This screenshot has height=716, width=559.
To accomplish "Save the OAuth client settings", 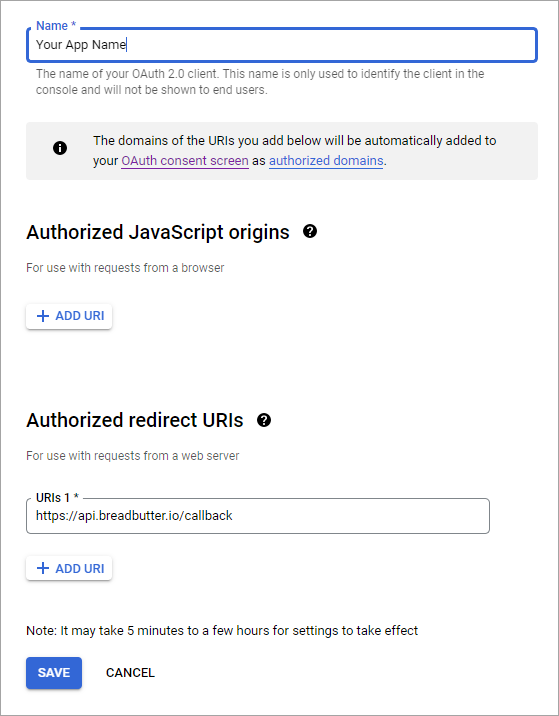I will pos(54,673).
